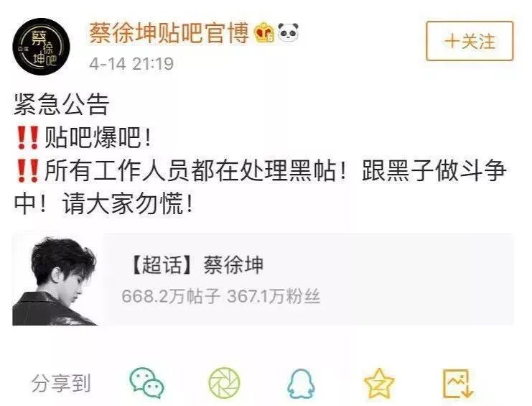Tap the 367.1万粉丝 fan count
This screenshot has width=532, height=406.
click(274, 296)
